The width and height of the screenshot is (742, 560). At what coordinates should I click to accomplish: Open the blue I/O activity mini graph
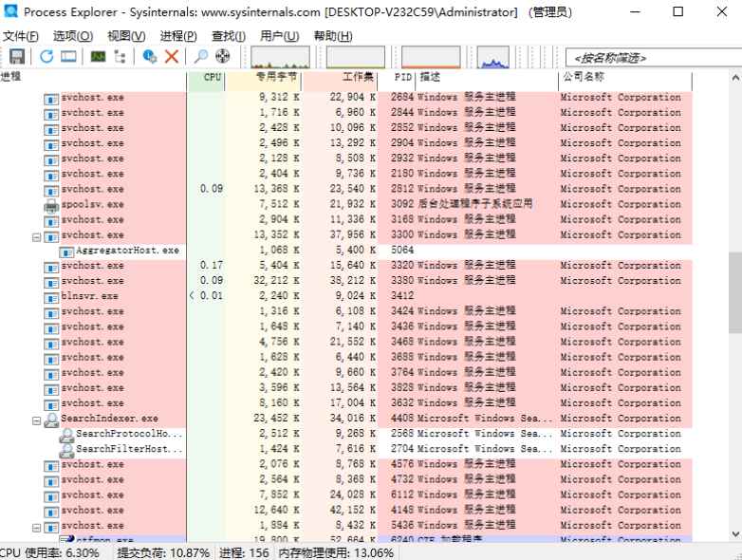[493, 57]
